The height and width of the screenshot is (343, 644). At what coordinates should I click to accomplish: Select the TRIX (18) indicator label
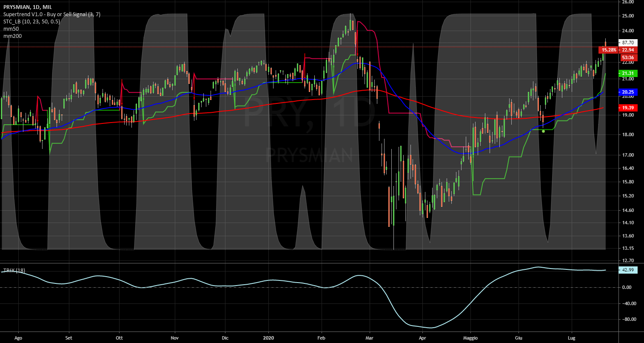coord(14,270)
